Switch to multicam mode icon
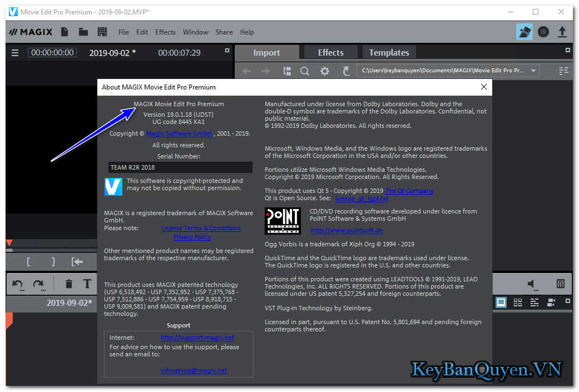579x392 pixels. coord(551,302)
